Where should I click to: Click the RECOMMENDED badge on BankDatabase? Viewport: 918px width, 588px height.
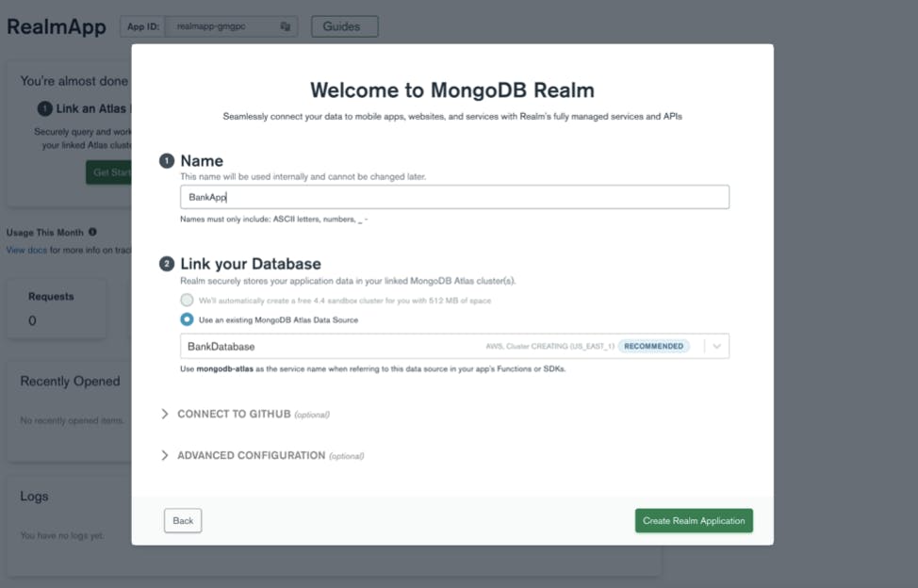tap(653, 346)
